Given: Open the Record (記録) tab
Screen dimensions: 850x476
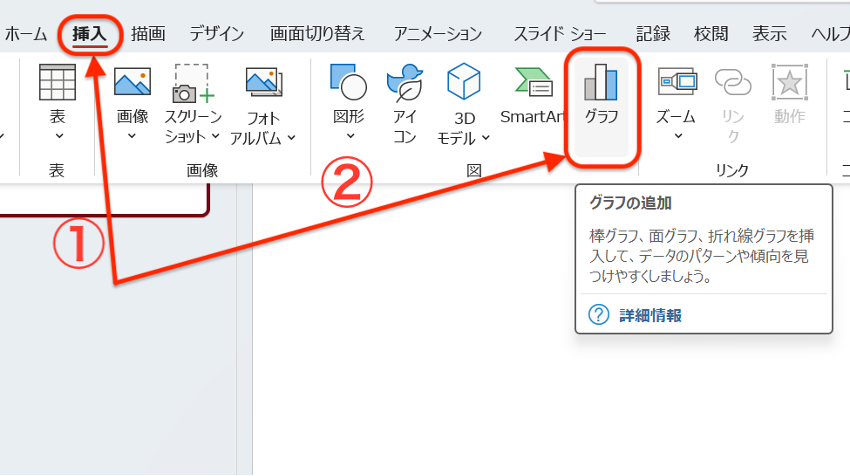Looking at the screenshot, I should pyautogui.click(x=653, y=34).
